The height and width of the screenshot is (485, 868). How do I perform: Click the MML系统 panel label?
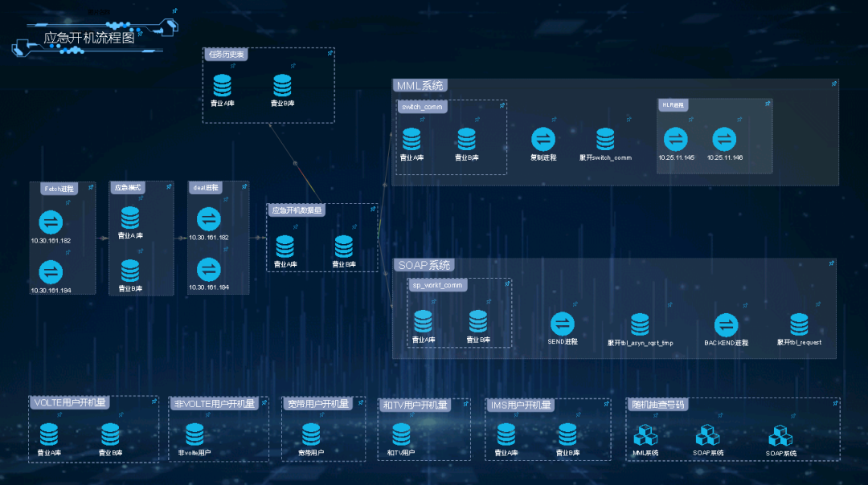tap(420, 86)
